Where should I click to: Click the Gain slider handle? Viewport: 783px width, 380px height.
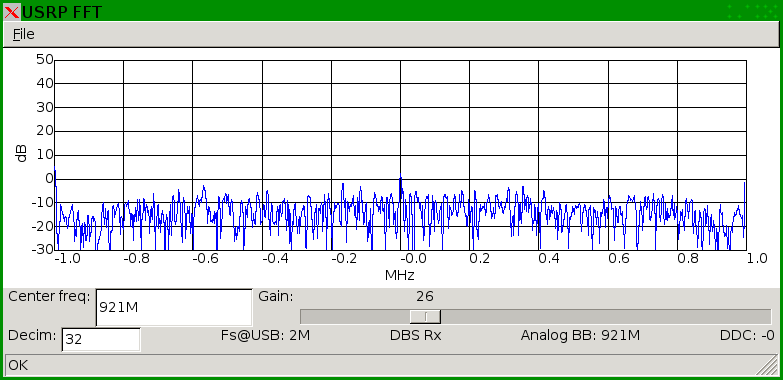click(x=425, y=317)
